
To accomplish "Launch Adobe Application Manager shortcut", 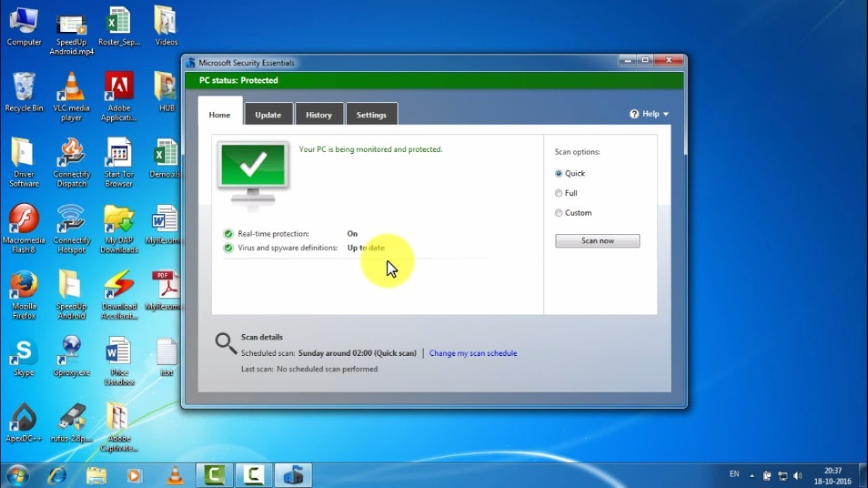I will [x=119, y=95].
